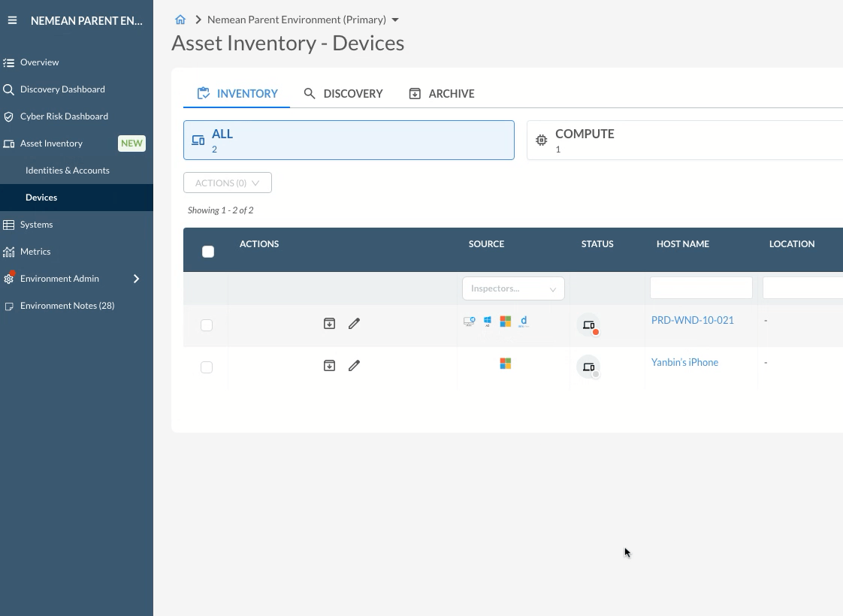The image size is (843, 616).
Task: Click the status icon for PRD-WND-10-021
Action: click(589, 325)
